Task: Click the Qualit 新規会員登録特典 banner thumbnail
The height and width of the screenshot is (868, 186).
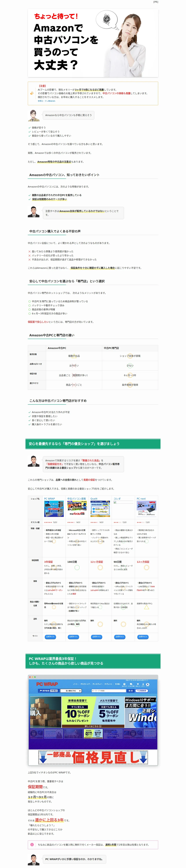Action: 100,509
